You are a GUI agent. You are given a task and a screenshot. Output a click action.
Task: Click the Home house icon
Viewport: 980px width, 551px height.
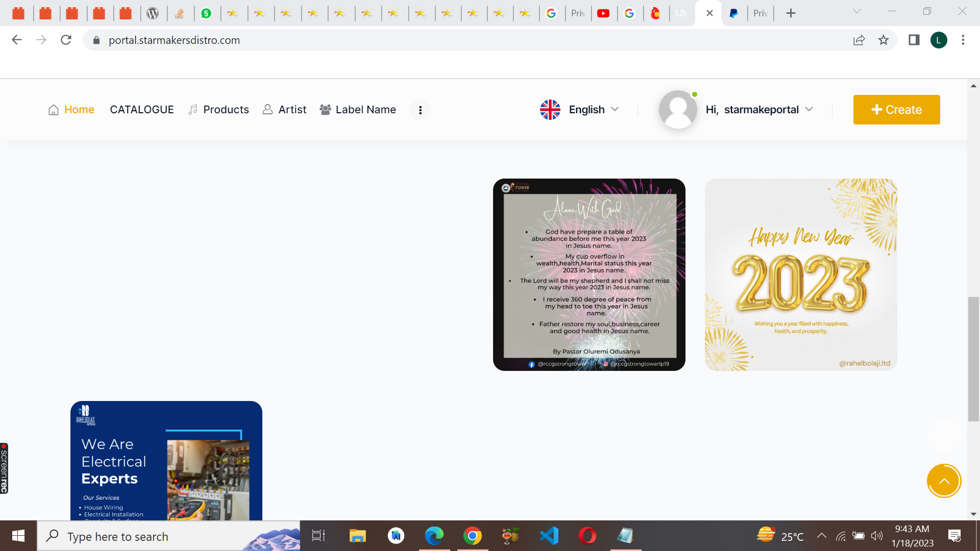click(54, 110)
